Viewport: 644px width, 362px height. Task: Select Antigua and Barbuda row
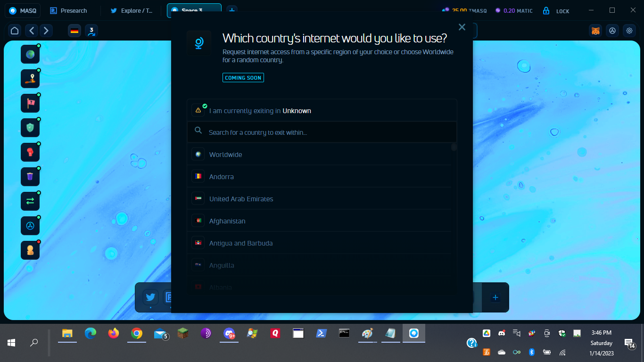point(319,243)
